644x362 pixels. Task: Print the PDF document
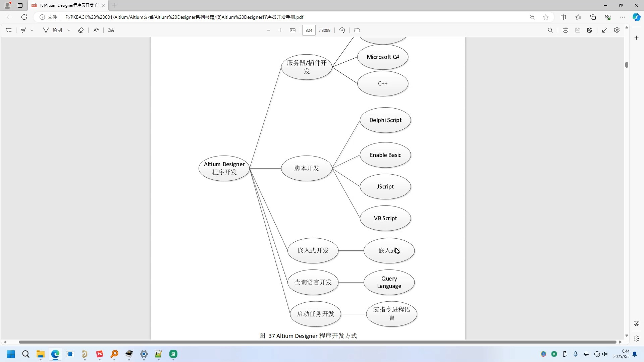(x=566, y=30)
